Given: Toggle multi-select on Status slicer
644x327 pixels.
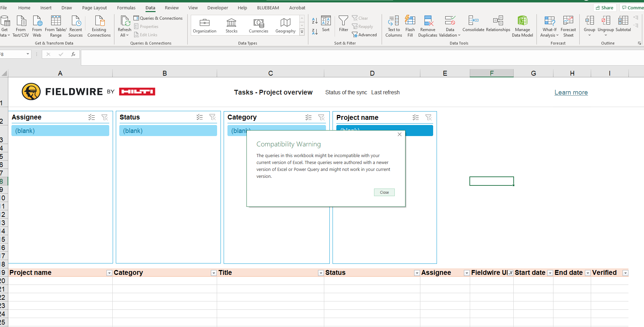Looking at the screenshot, I should tap(199, 117).
